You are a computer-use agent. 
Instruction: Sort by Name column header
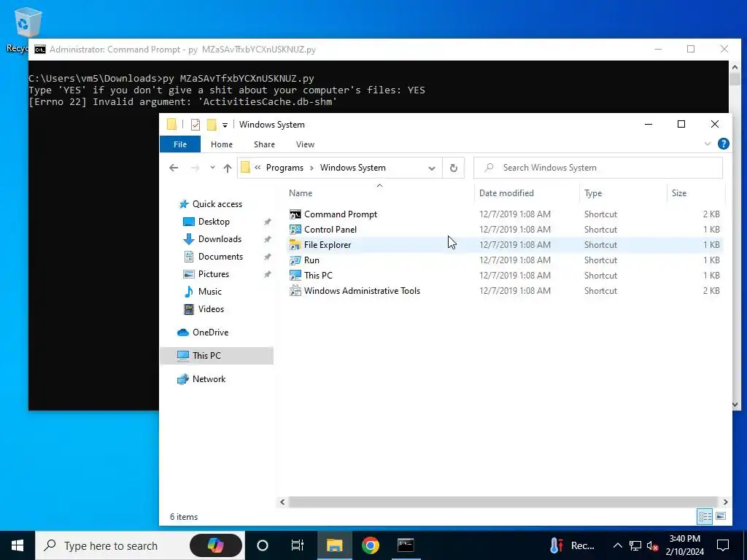[300, 192]
